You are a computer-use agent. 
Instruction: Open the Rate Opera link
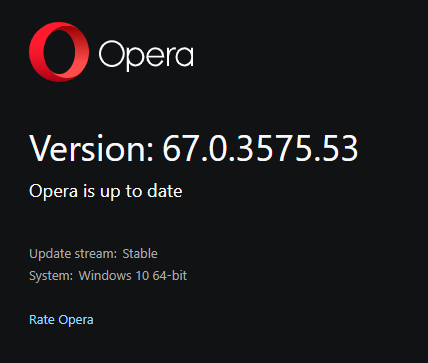tap(61, 320)
